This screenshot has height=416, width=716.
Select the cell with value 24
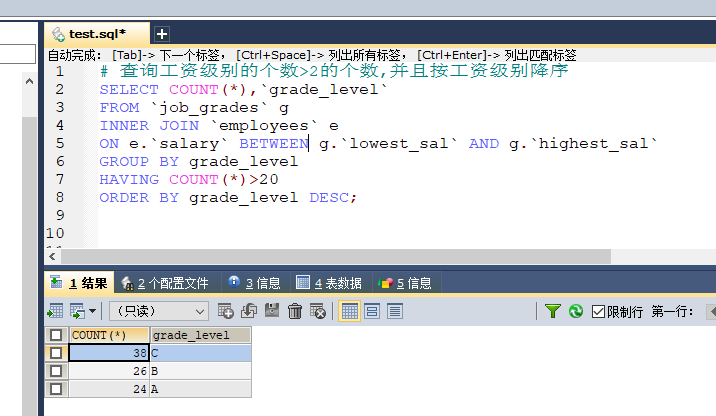(109, 389)
